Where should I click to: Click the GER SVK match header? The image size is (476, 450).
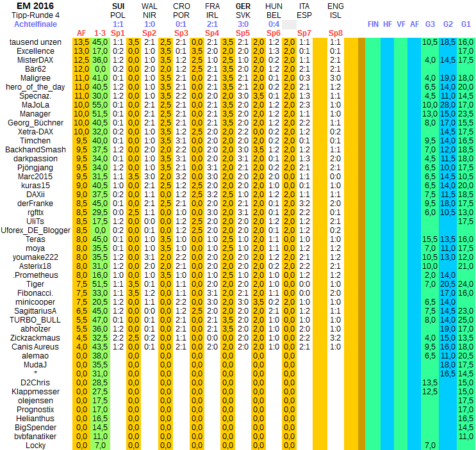(x=243, y=10)
